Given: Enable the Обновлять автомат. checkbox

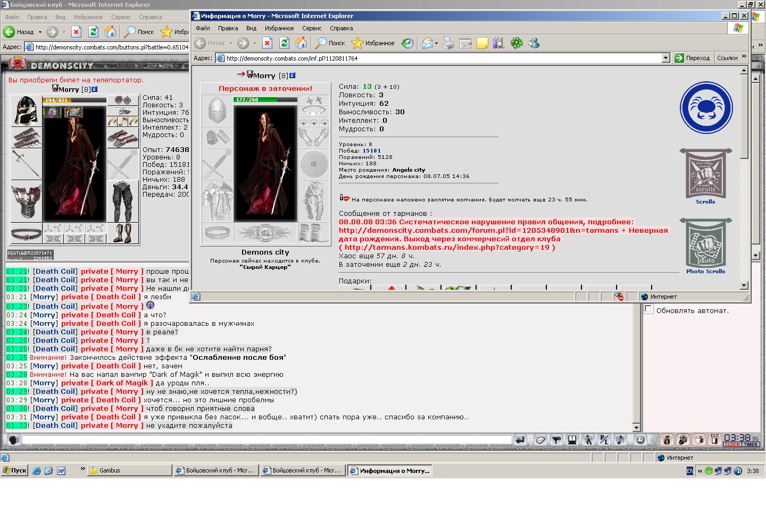Looking at the screenshot, I should tap(648, 309).
